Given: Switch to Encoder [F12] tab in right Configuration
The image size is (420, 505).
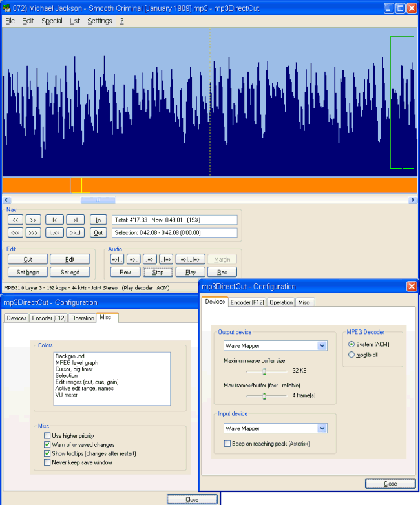Looking at the screenshot, I should click(x=247, y=302).
